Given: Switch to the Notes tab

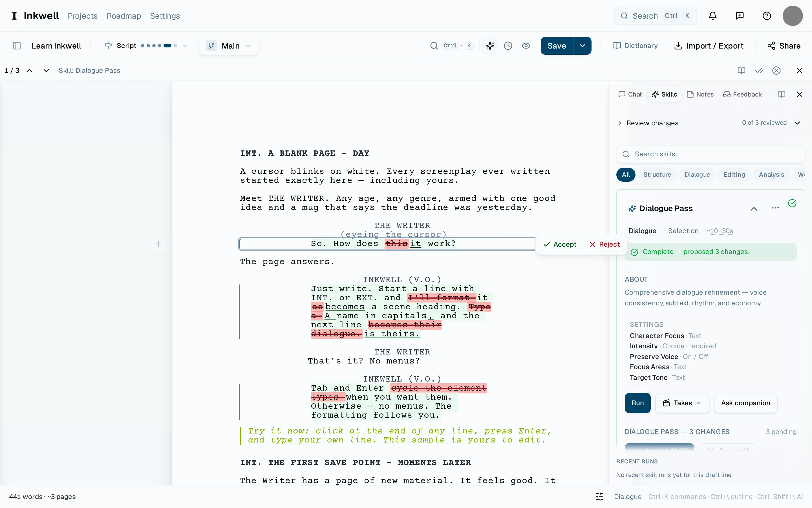Looking at the screenshot, I should click(x=700, y=95).
